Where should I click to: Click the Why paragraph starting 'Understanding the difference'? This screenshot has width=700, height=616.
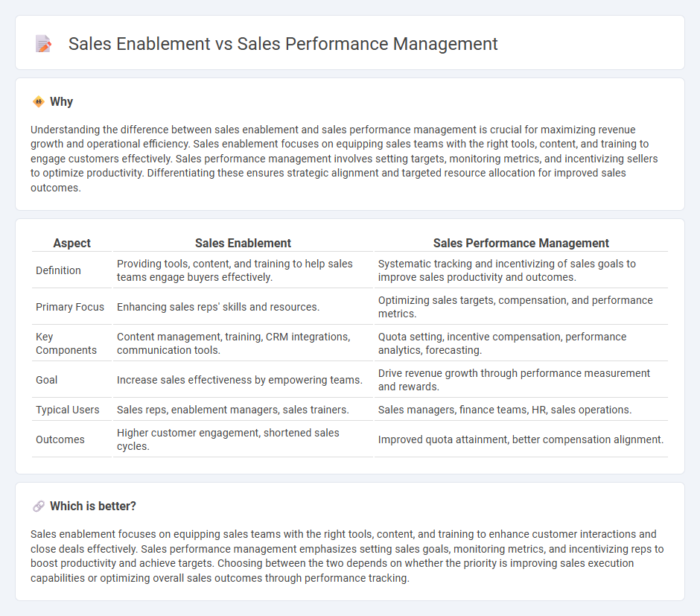pyautogui.click(x=344, y=159)
